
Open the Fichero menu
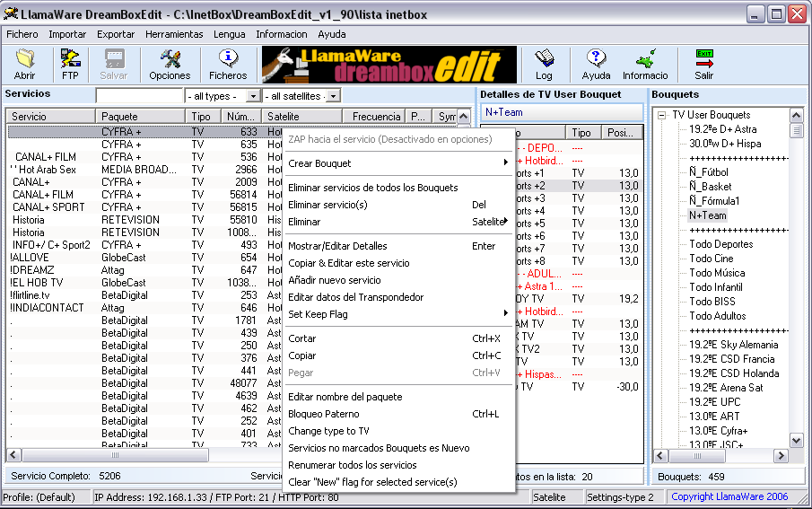(22, 34)
